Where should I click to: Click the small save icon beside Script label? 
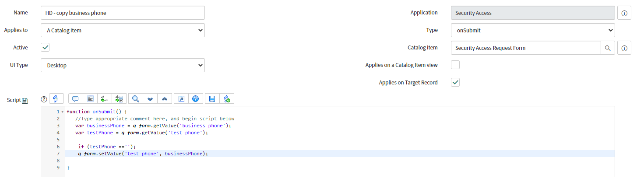[x=25, y=101]
